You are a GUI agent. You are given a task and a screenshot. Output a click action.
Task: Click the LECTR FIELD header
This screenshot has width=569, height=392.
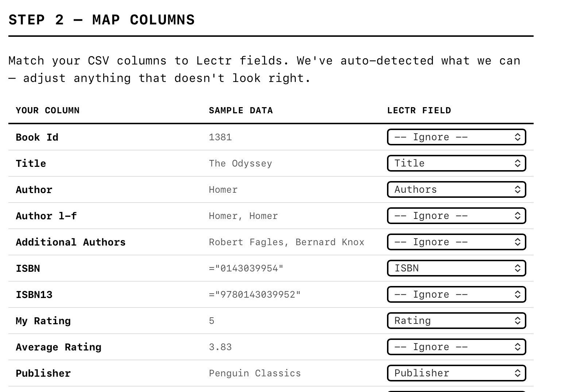click(x=419, y=110)
